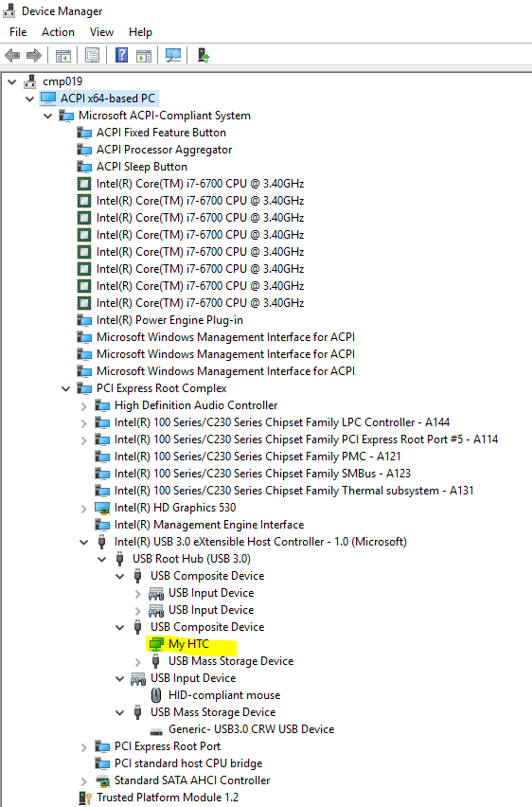Expand High Definition Audio Controller node
532x807 pixels.
84,406
